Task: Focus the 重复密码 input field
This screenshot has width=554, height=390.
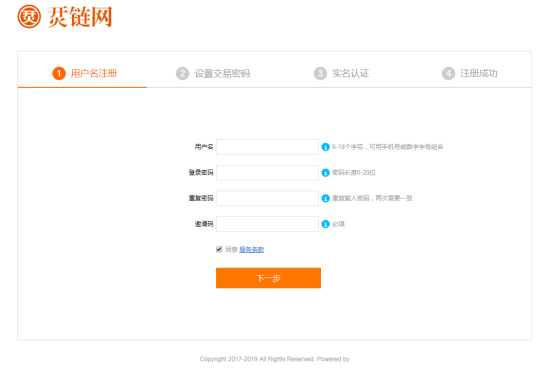Action: coord(267,198)
